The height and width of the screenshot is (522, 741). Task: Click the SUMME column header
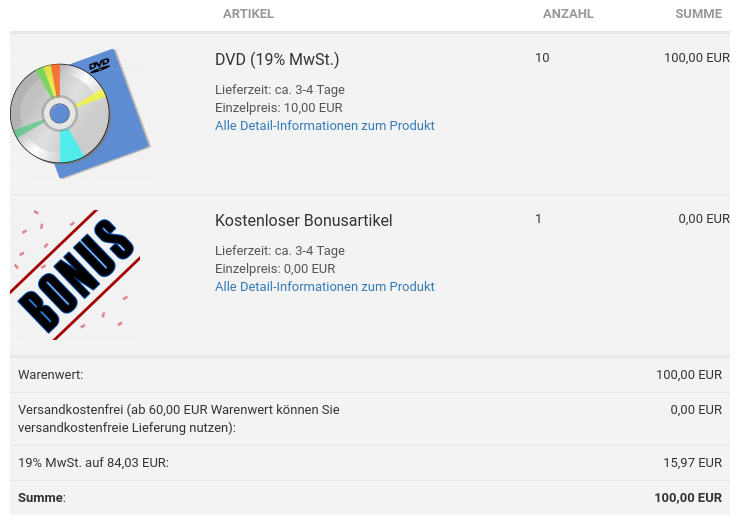[698, 14]
